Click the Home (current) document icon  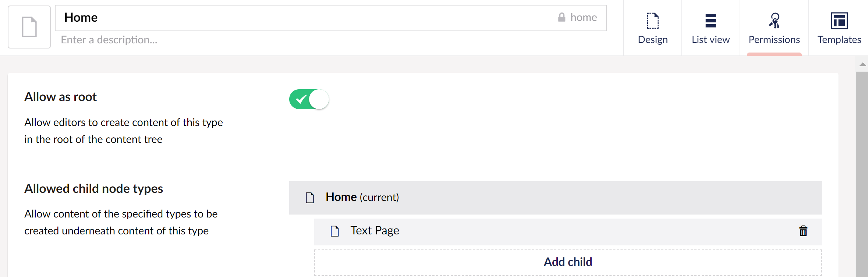tap(310, 198)
